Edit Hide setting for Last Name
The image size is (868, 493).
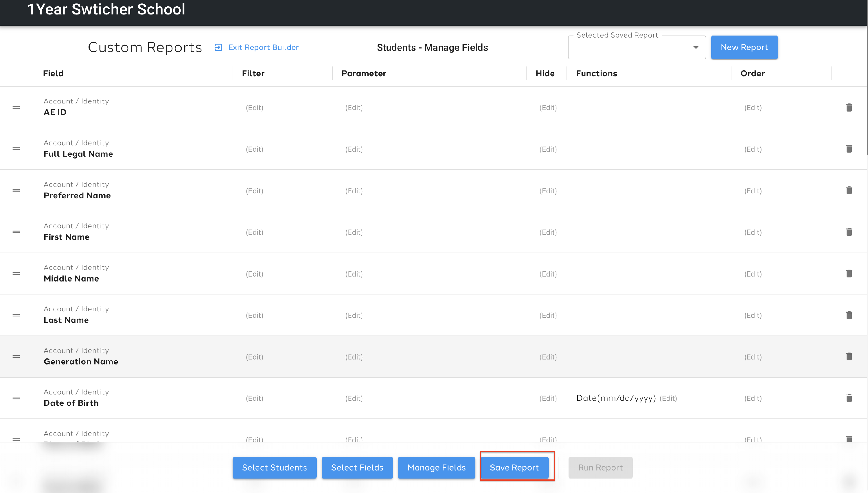pyautogui.click(x=548, y=315)
